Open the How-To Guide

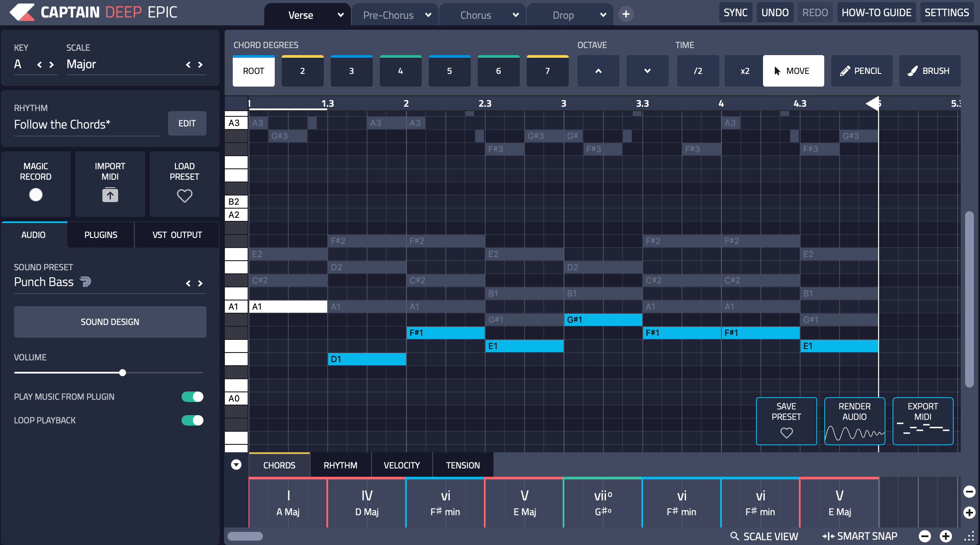tap(876, 12)
